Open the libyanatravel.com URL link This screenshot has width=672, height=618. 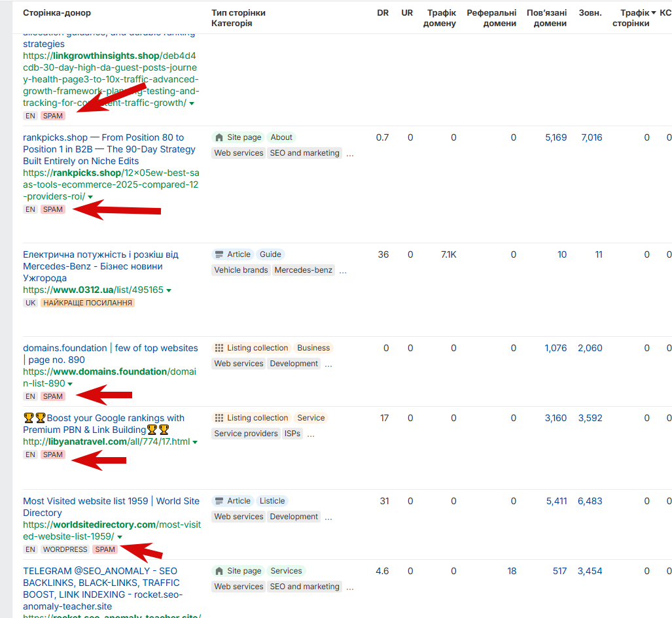[106, 441]
